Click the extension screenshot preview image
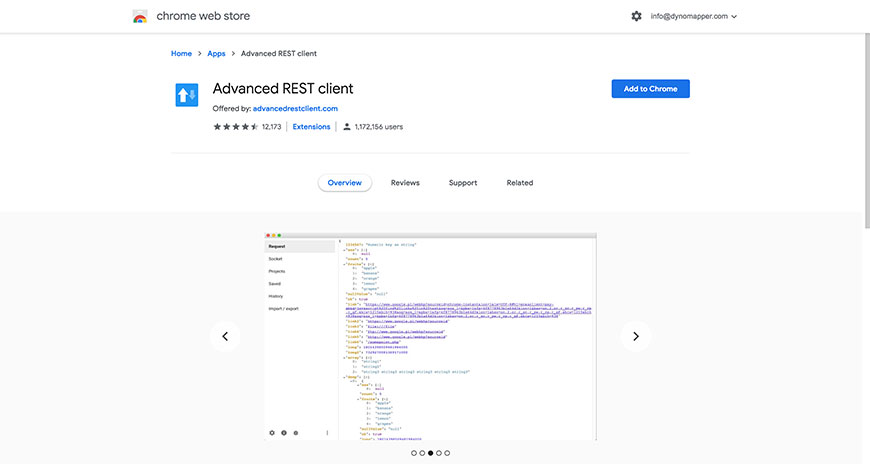Viewport: 870px width, 464px height. [x=430, y=337]
